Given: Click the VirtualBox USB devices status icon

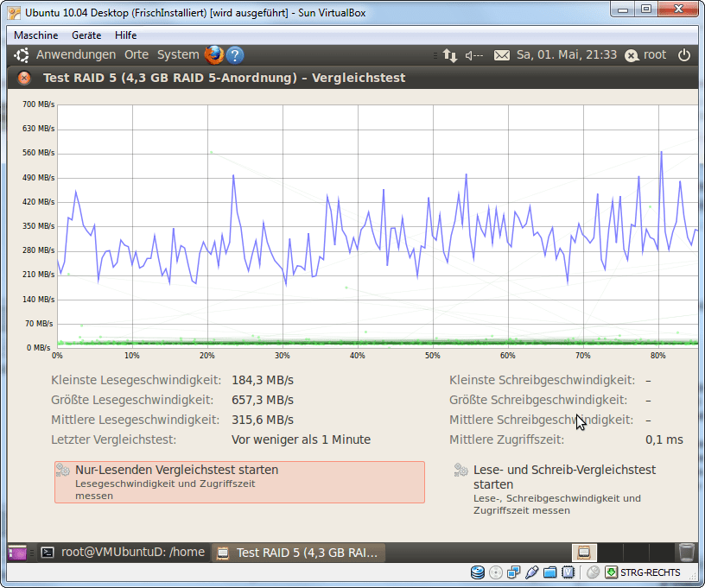Looking at the screenshot, I should 531,572.
